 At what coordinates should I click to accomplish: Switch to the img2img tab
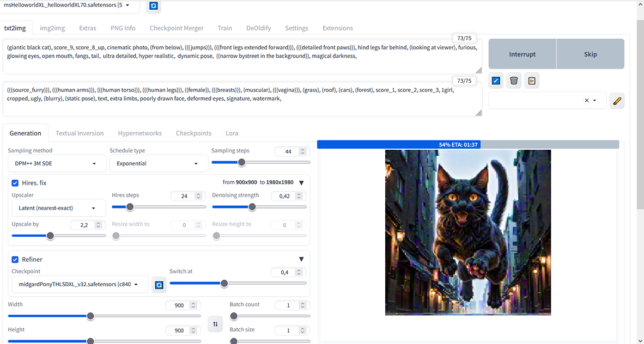pos(52,28)
